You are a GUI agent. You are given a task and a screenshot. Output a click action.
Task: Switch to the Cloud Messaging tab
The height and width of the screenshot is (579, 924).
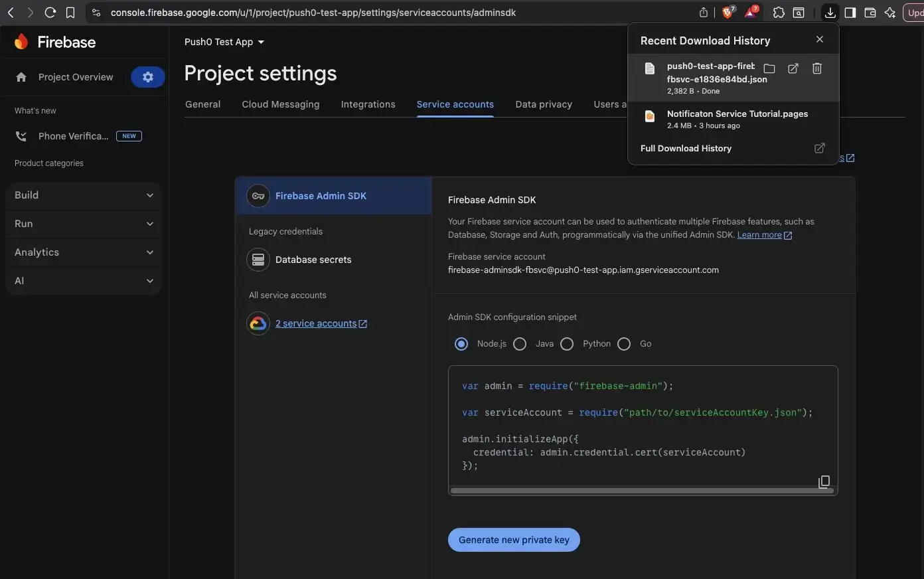coord(280,104)
